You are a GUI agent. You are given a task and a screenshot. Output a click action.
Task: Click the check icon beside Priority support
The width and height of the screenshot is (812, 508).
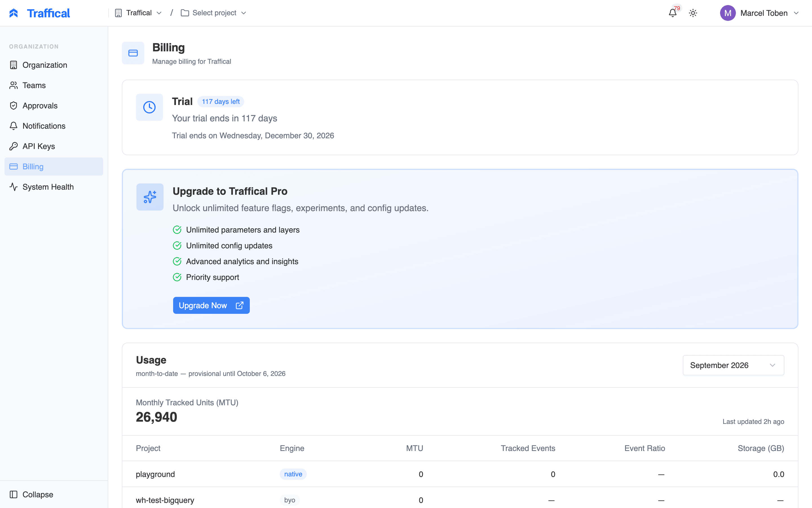pos(177,277)
